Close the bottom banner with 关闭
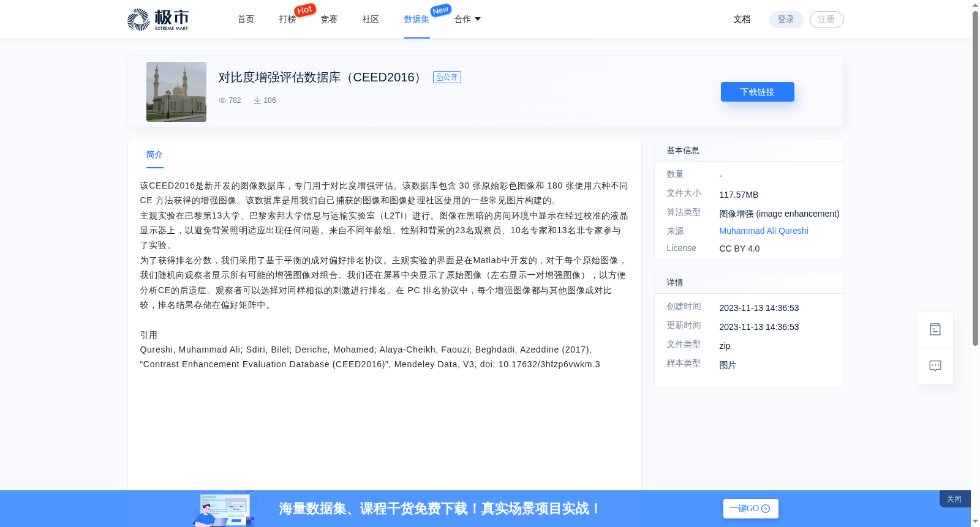 click(x=954, y=499)
